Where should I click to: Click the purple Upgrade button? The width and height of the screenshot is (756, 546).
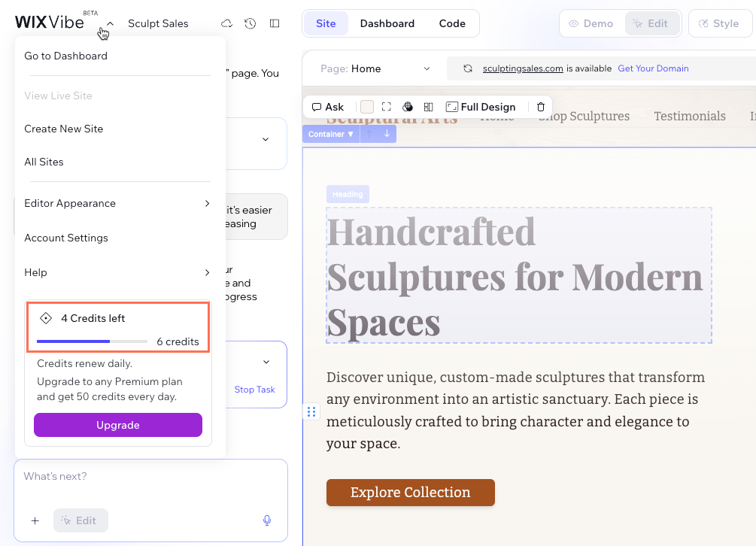(118, 425)
